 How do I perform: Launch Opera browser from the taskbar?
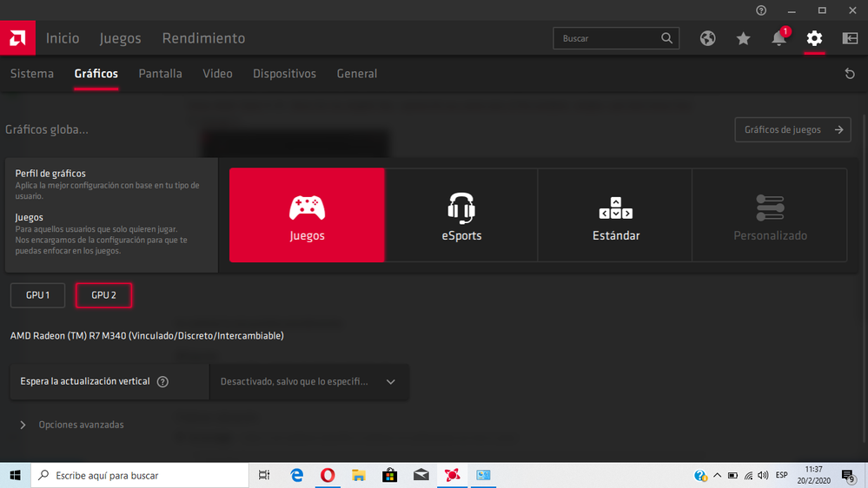328,475
